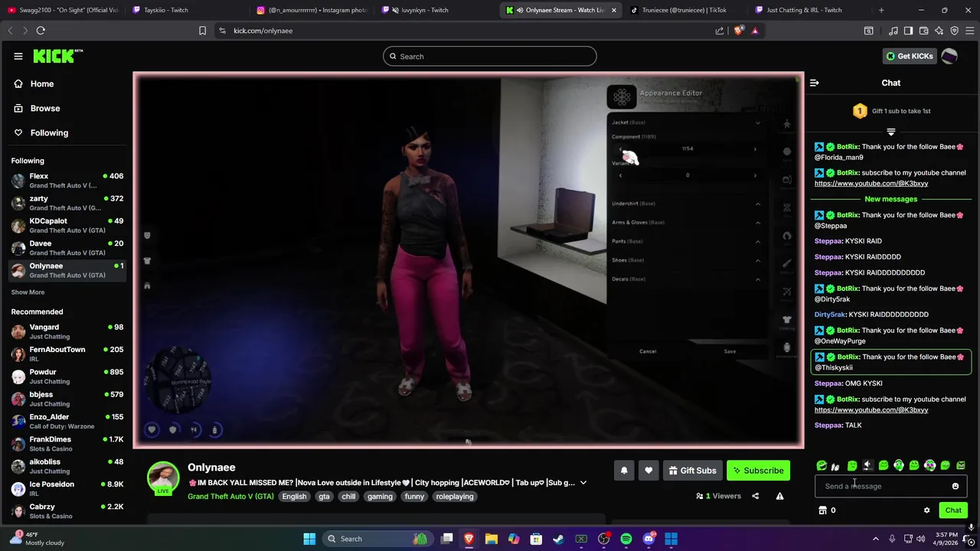980x551 pixels.
Task: Pick the angry green square emote
Action: coord(960,465)
